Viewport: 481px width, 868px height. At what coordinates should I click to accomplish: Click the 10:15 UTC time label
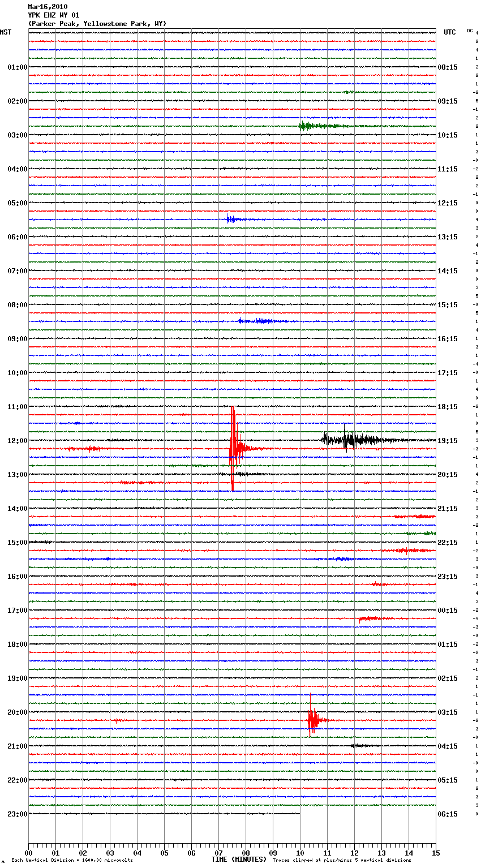point(448,135)
